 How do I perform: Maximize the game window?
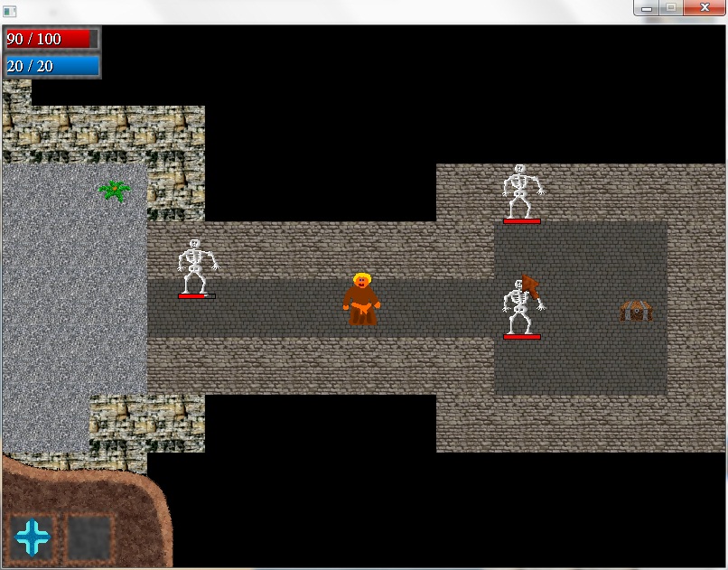[x=671, y=8]
